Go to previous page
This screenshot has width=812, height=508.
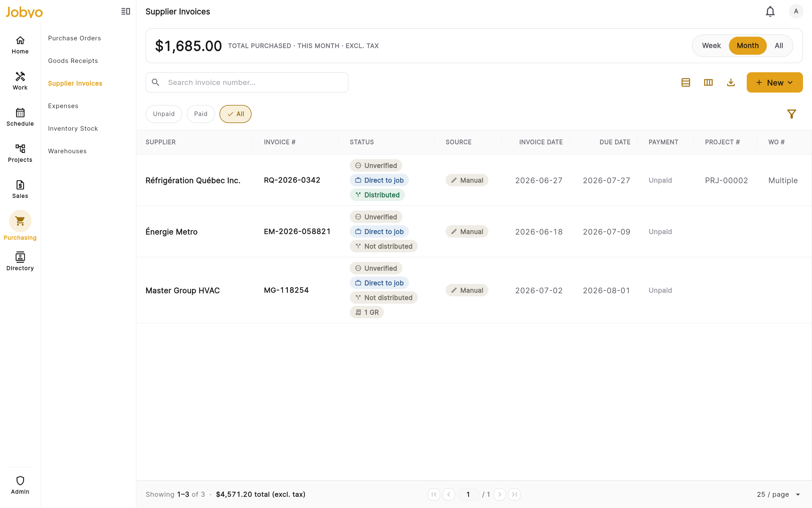[x=449, y=494]
